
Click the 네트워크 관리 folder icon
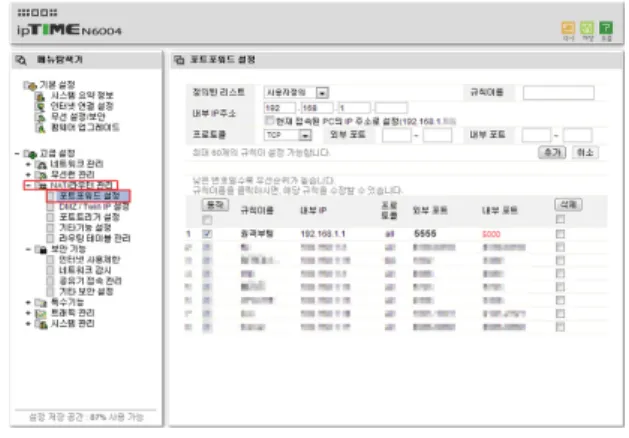41,164
